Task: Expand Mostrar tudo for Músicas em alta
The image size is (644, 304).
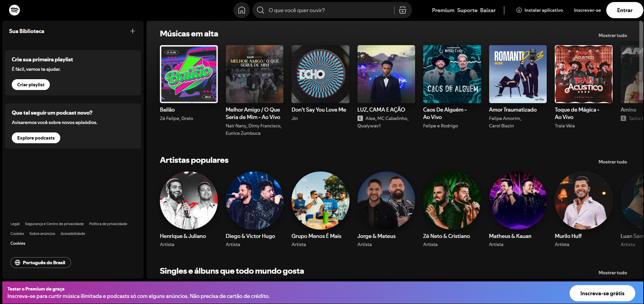Action: coord(612,35)
